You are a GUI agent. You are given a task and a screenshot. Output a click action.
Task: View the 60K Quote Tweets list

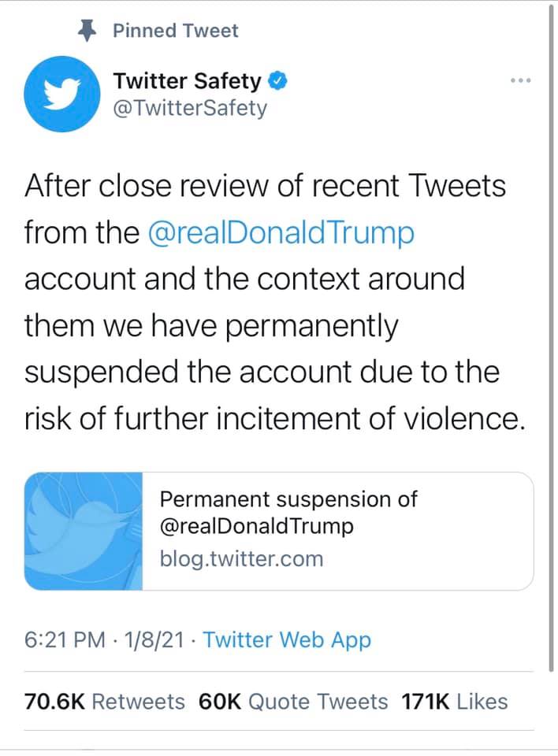point(293,702)
